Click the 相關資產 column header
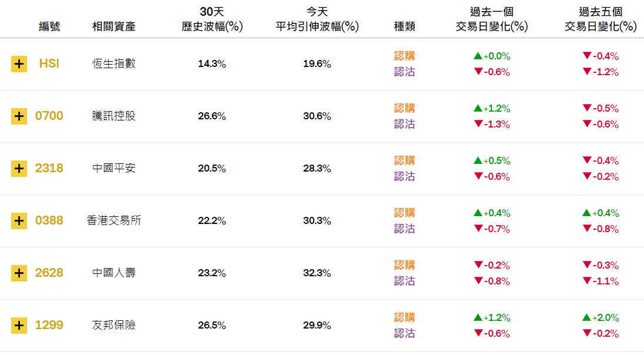Viewport: 644px width, 355px height. pyautogui.click(x=114, y=26)
